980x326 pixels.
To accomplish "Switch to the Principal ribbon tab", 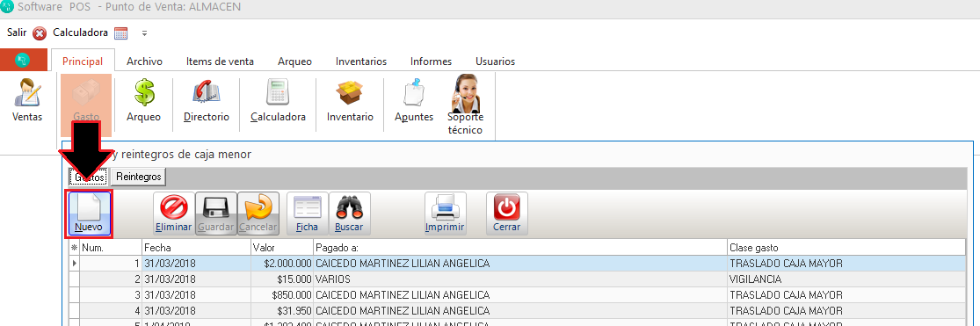I will 83,62.
